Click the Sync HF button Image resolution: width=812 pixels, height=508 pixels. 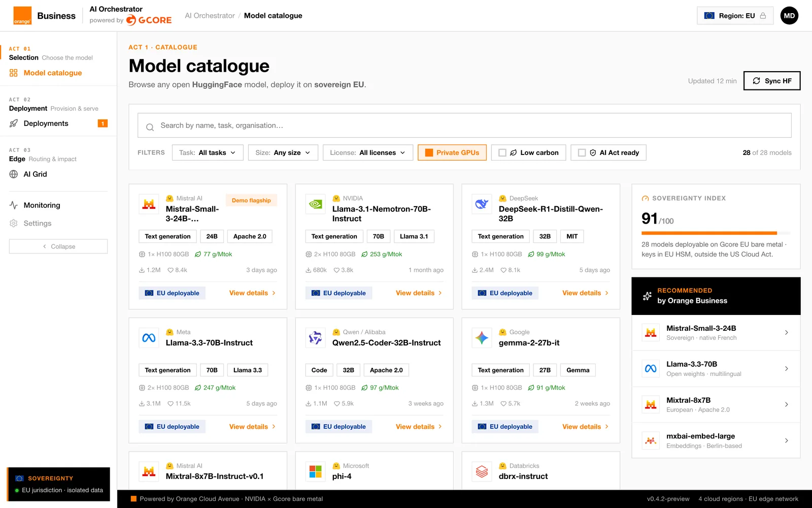(x=772, y=81)
